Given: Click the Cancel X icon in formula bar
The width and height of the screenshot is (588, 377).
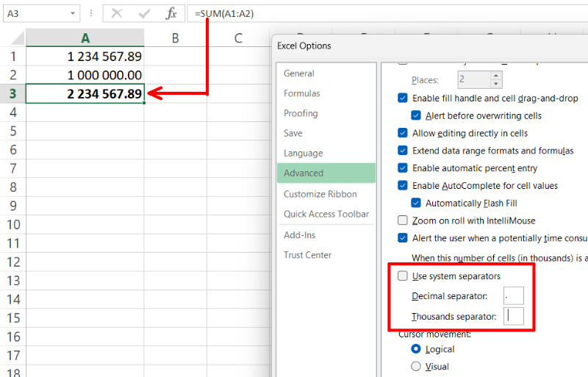Looking at the screenshot, I should [x=117, y=13].
